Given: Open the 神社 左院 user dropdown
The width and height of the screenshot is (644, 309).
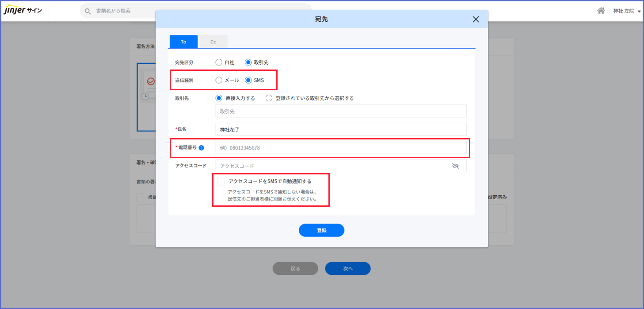Looking at the screenshot, I should pyautogui.click(x=626, y=11).
